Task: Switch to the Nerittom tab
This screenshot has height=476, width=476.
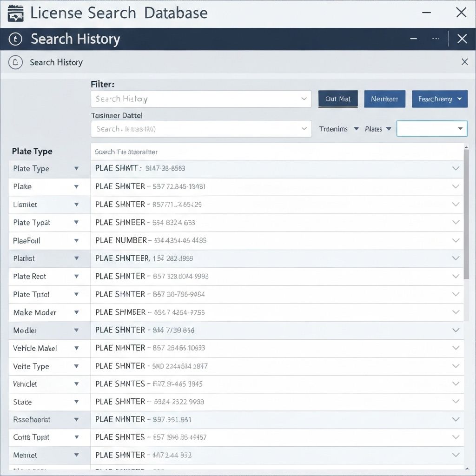Action: 384,99
